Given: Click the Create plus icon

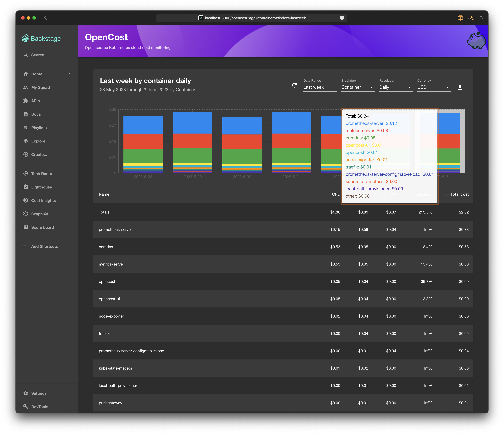Looking at the screenshot, I should click(x=26, y=154).
